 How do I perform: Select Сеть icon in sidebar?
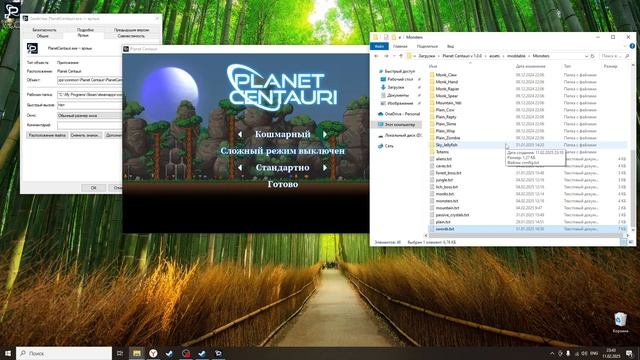[x=380, y=146]
